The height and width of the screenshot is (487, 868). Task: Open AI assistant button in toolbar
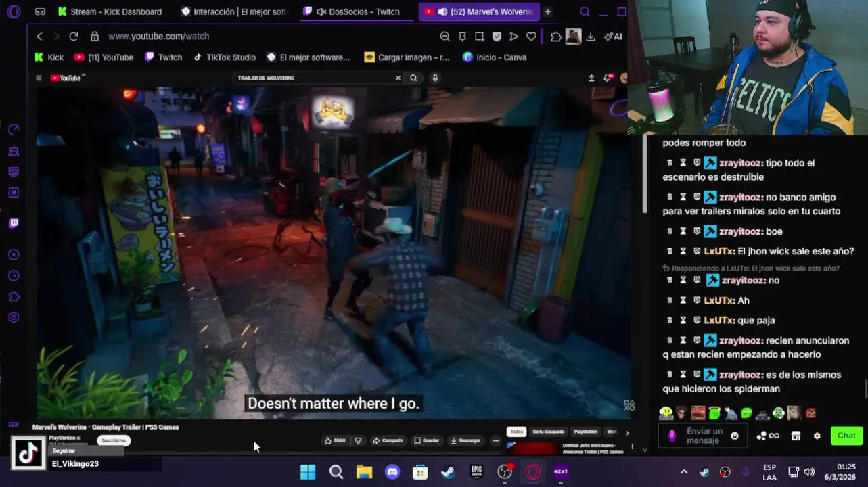pos(613,37)
